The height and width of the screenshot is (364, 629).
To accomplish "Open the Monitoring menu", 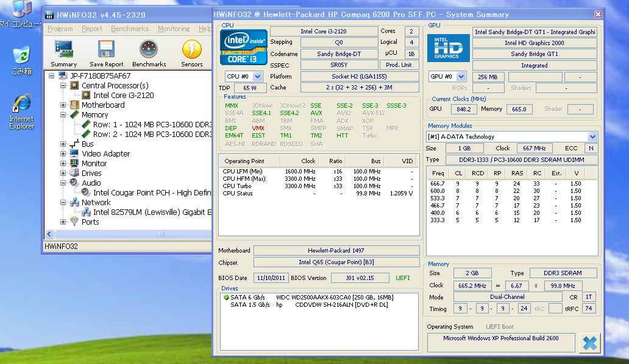I will [174, 29].
